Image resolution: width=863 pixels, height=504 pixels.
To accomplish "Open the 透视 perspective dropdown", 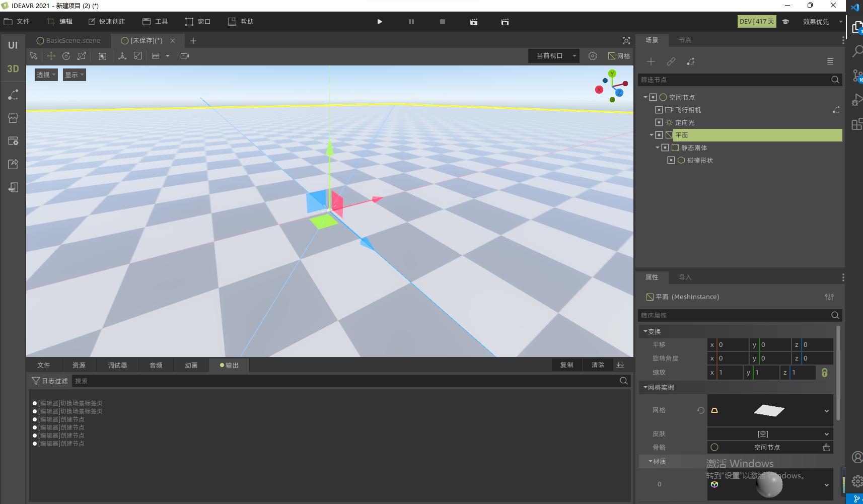I will (x=46, y=75).
